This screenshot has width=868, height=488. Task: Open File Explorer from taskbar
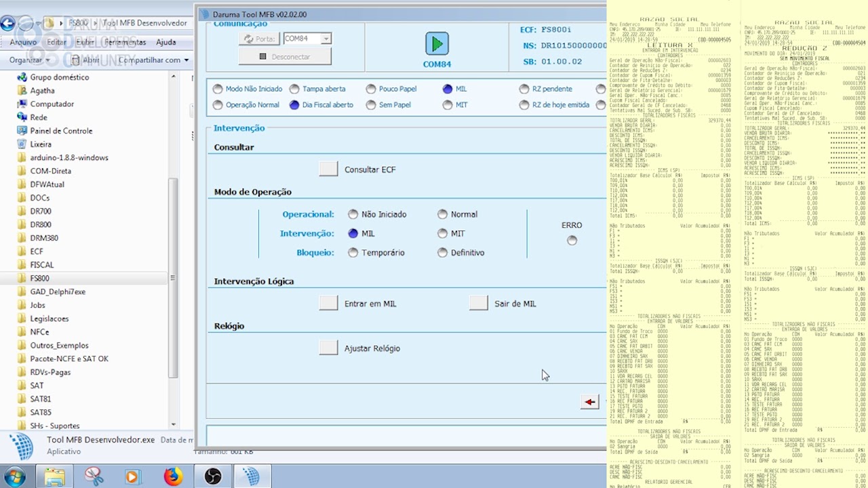[x=55, y=476]
